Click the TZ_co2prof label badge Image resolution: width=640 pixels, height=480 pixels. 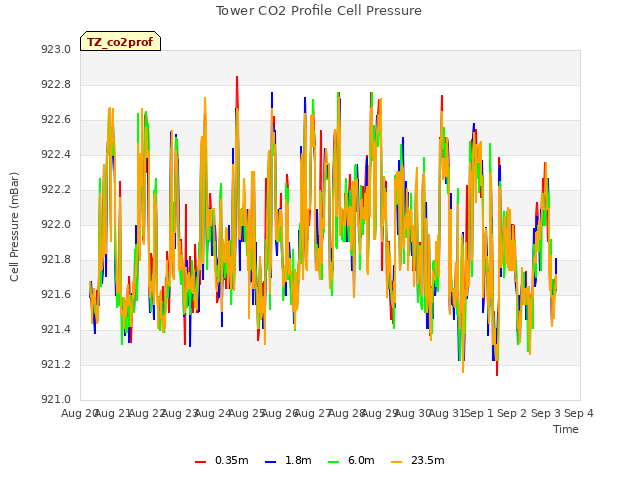click(x=120, y=41)
